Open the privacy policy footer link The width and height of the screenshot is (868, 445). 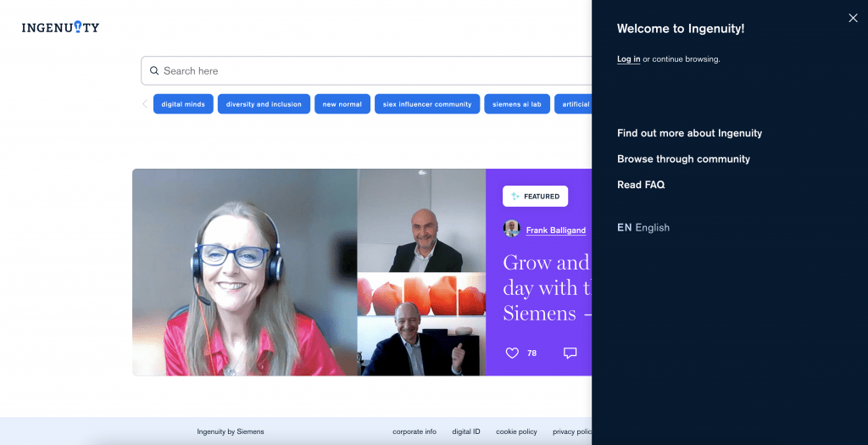[572, 431]
